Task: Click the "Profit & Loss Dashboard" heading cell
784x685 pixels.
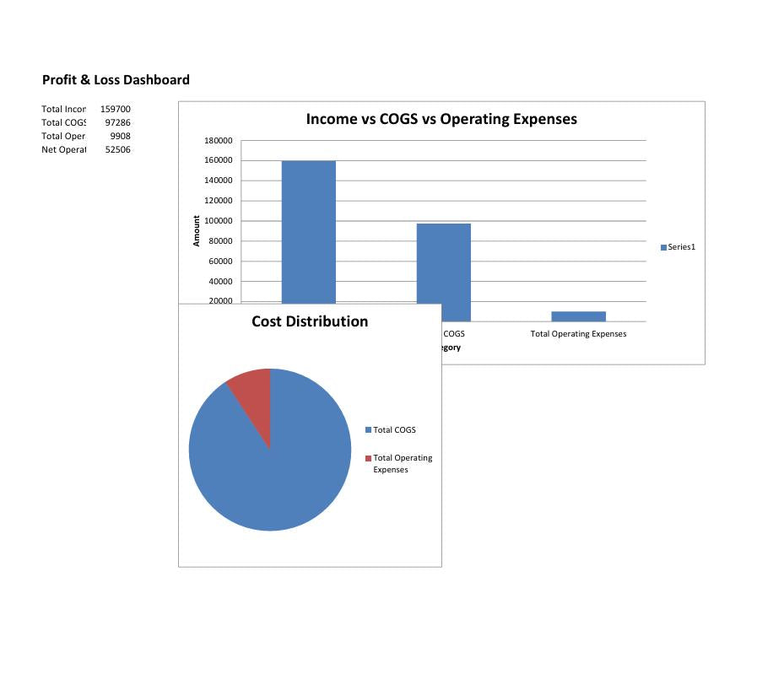Action: pos(115,79)
